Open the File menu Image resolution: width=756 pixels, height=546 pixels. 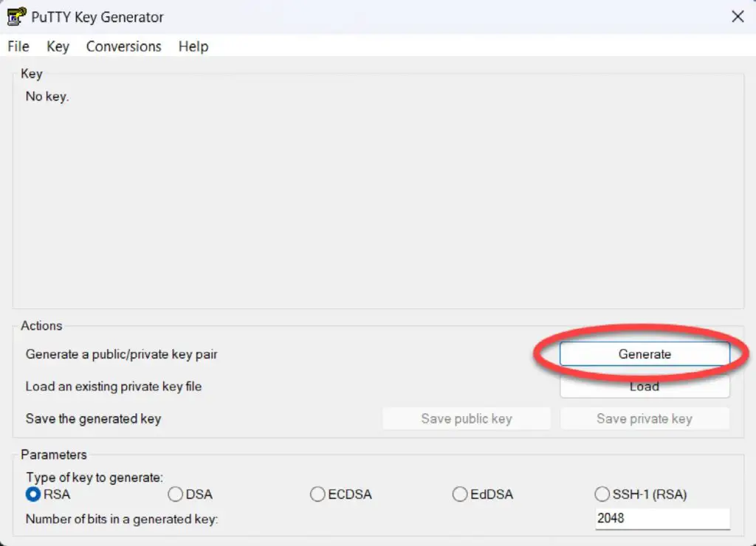click(17, 46)
